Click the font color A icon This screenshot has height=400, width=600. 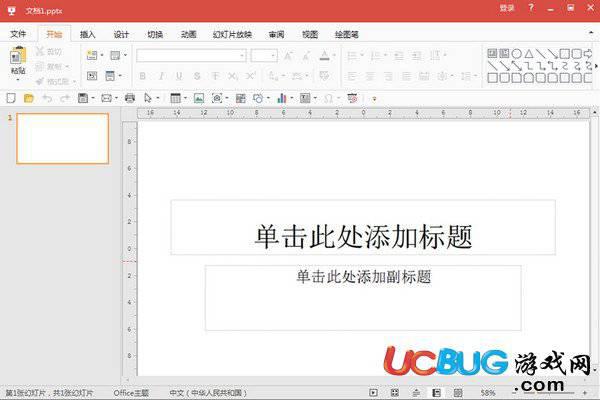(324, 56)
